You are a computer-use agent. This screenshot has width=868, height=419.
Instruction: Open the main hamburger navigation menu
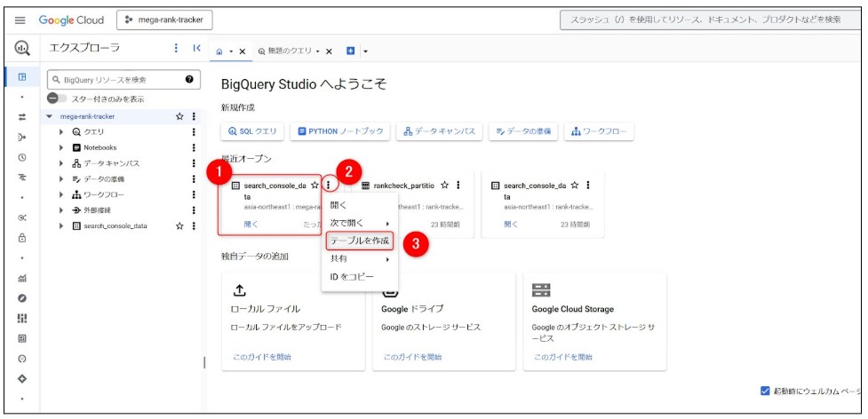[x=20, y=20]
